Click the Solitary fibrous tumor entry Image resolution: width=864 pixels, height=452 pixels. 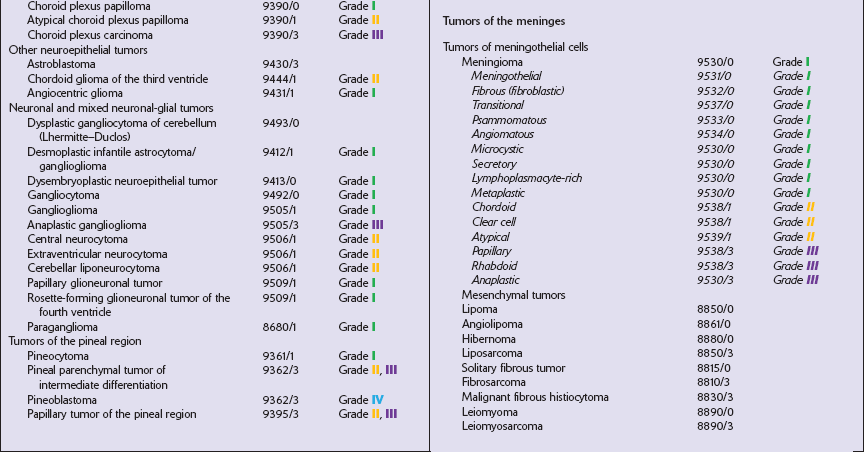pos(511,368)
